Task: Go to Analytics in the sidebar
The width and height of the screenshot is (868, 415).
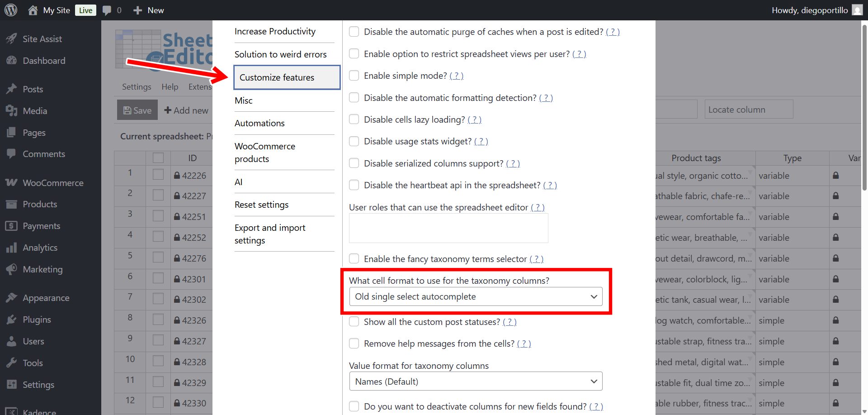Action: [40, 248]
